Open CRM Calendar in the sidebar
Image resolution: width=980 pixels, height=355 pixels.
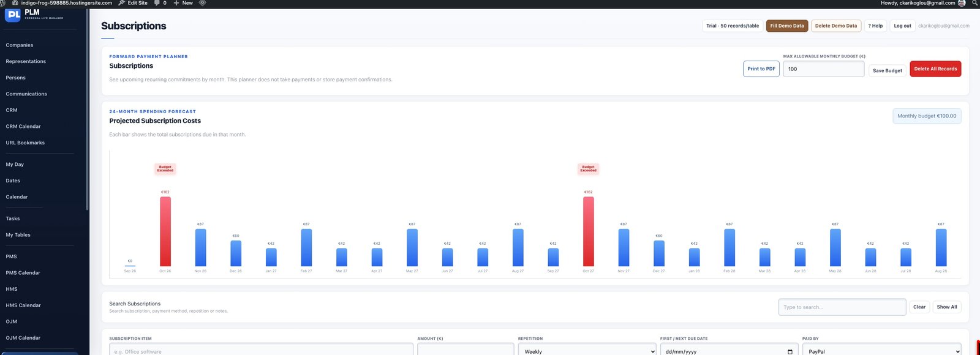pyautogui.click(x=23, y=126)
